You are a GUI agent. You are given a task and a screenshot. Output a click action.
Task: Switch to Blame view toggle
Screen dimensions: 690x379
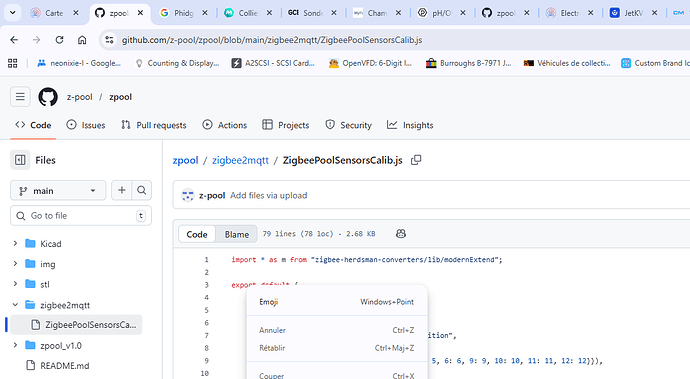[237, 234]
